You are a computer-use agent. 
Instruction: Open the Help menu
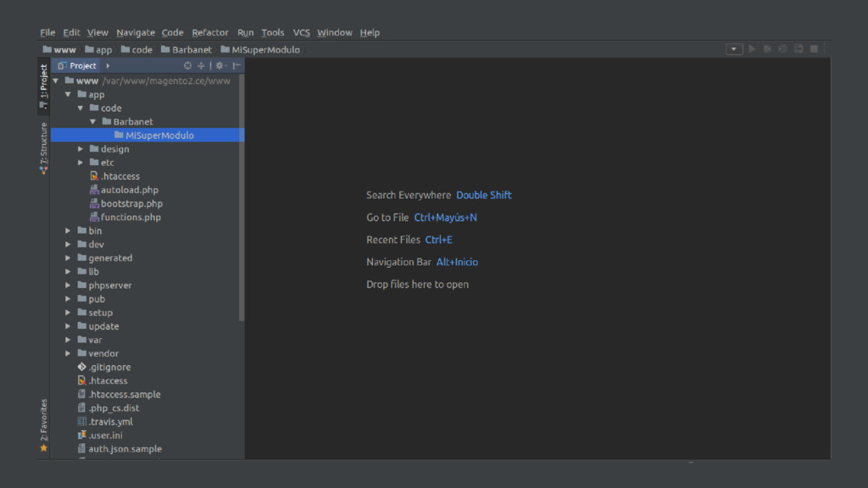tap(370, 33)
